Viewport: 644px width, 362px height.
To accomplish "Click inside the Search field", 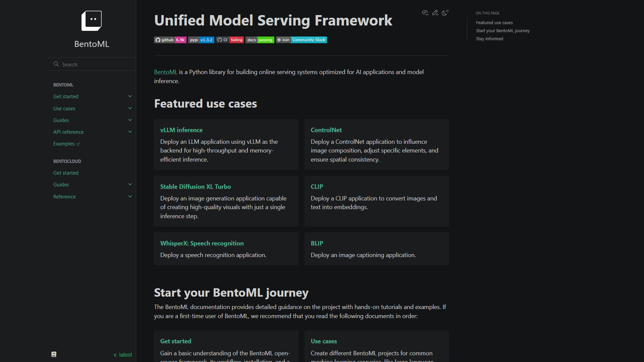I will click(x=91, y=64).
